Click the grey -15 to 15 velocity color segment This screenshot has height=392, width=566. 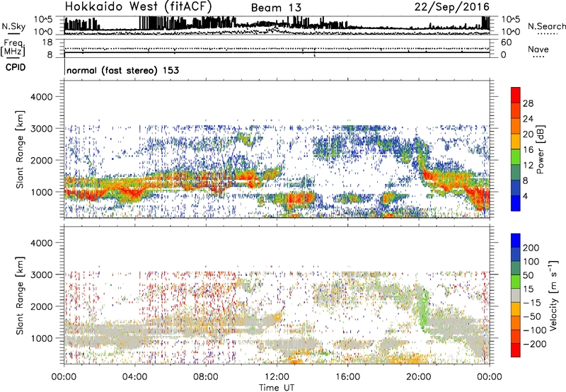pyautogui.click(x=516, y=296)
